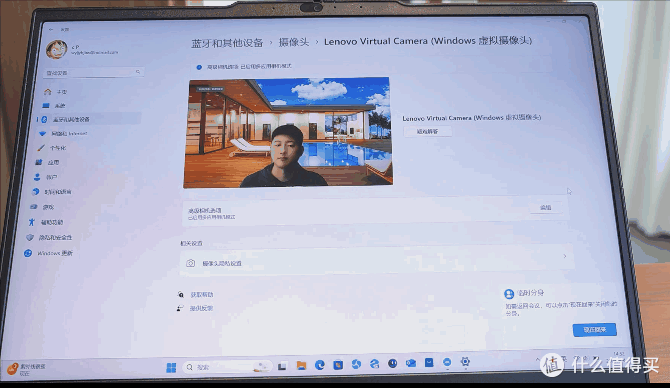Click the blue square mail-like taskbar icon
This screenshot has height=388, width=670.
[x=429, y=363]
